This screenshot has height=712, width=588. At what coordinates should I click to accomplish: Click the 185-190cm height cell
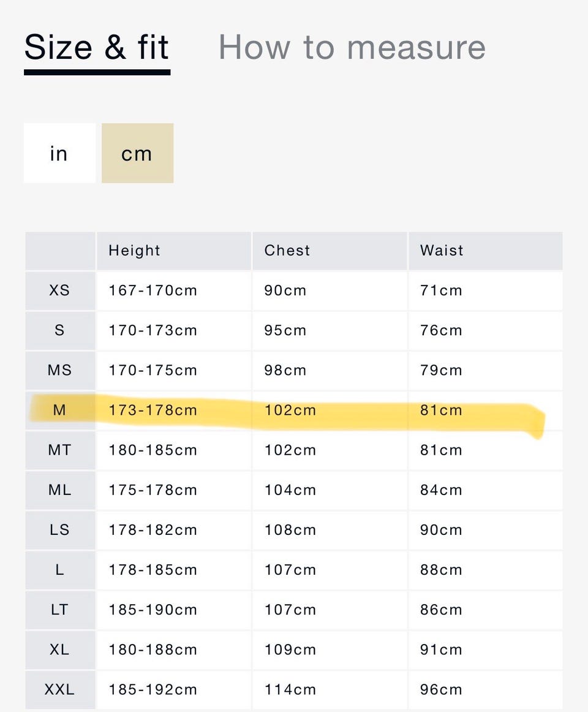pyautogui.click(x=153, y=610)
